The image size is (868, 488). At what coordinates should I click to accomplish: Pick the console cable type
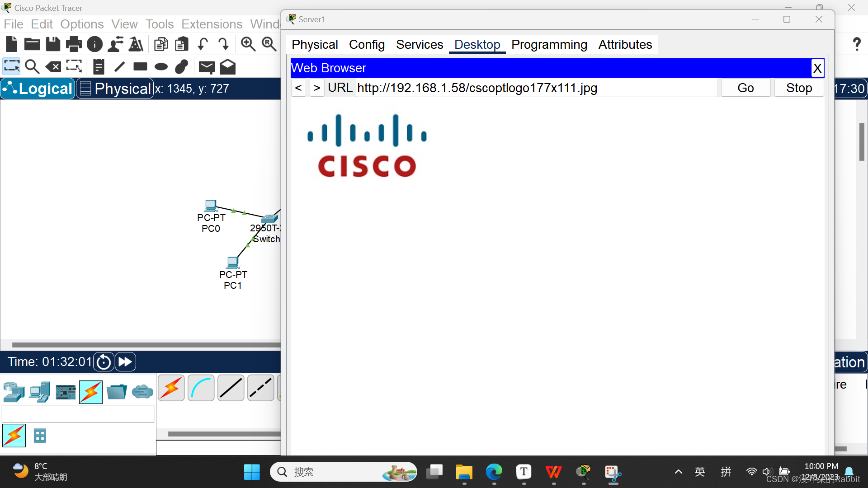[201, 388]
